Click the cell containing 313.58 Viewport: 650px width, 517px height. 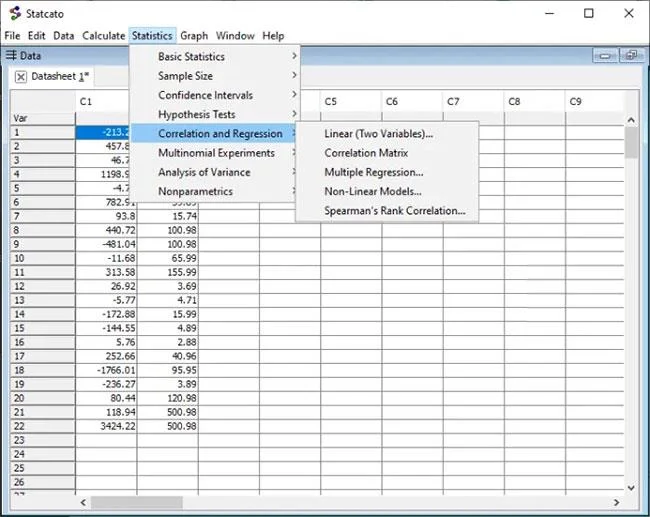tap(106, 272)
